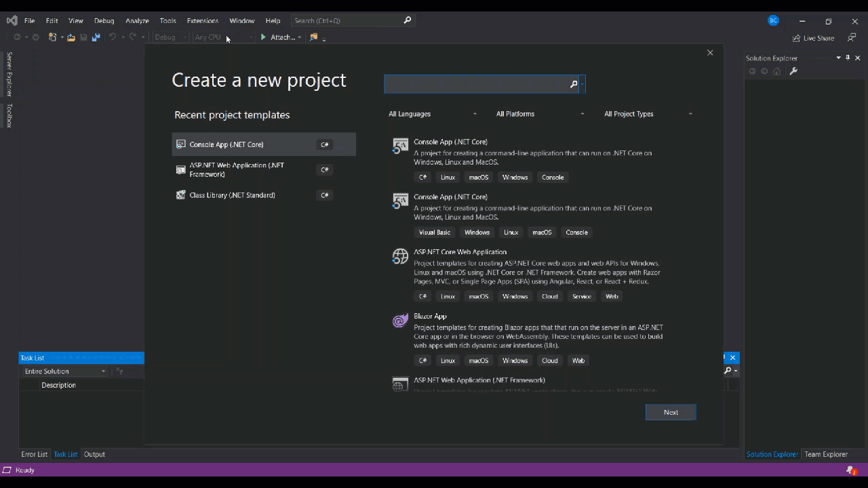The width and height of the screenshot is (868, 488).
Task: Choose ASP.NET Core Web Application template title
Action: click(460, 251)
